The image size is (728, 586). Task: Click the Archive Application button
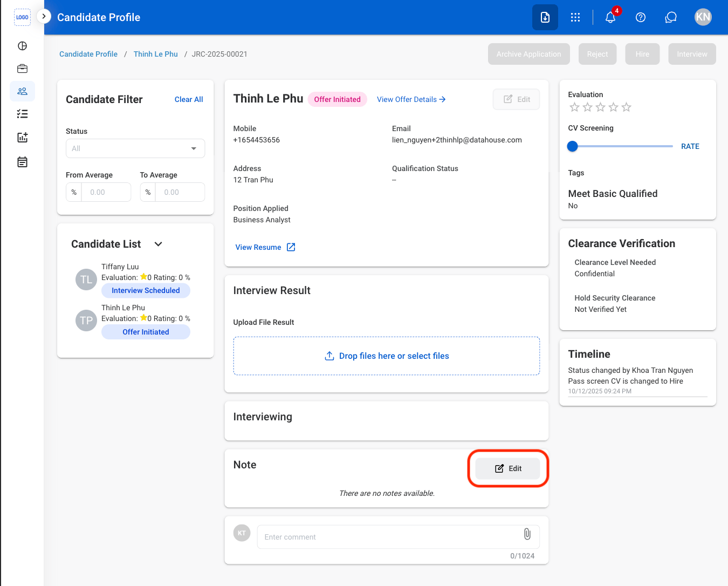coord(529,54)
